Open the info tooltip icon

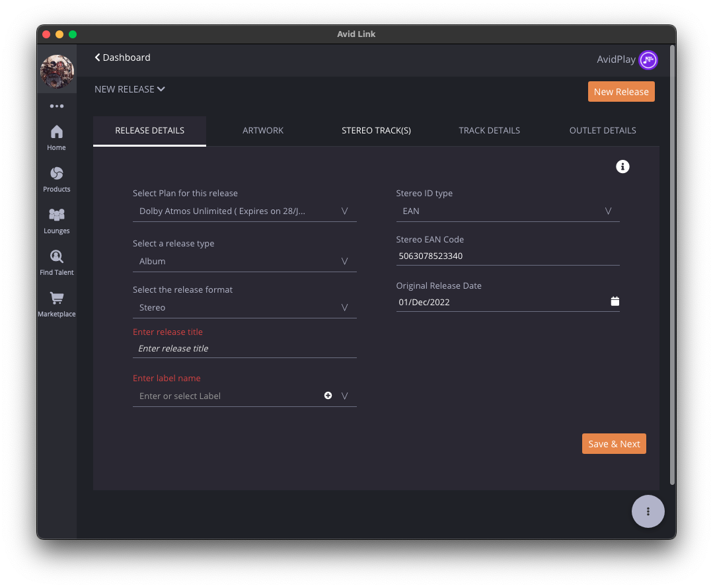pyautogui.click(x=622, y=166)
